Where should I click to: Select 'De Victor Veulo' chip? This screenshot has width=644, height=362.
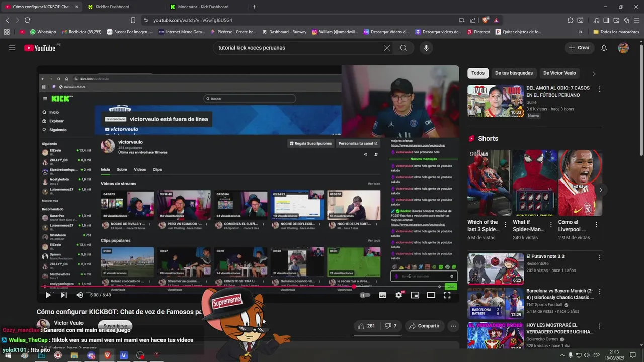pyautogui.click(x=559, y=73)
